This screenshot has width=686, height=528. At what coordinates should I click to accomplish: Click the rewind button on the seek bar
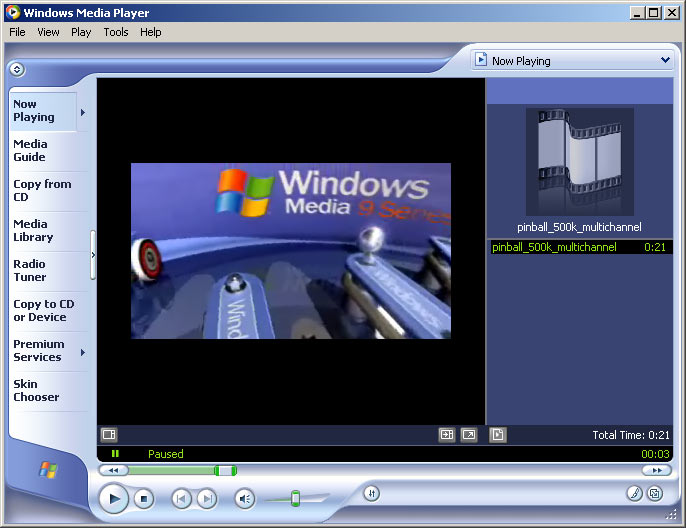[114, 471]
